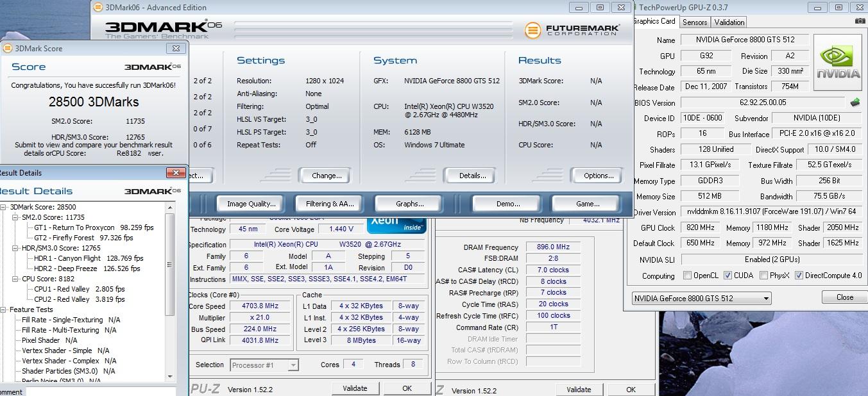Select CPU1 - Red Valley 2.805 fps row
The width and height of the screenshot is (868, 396).
point(80,289)
